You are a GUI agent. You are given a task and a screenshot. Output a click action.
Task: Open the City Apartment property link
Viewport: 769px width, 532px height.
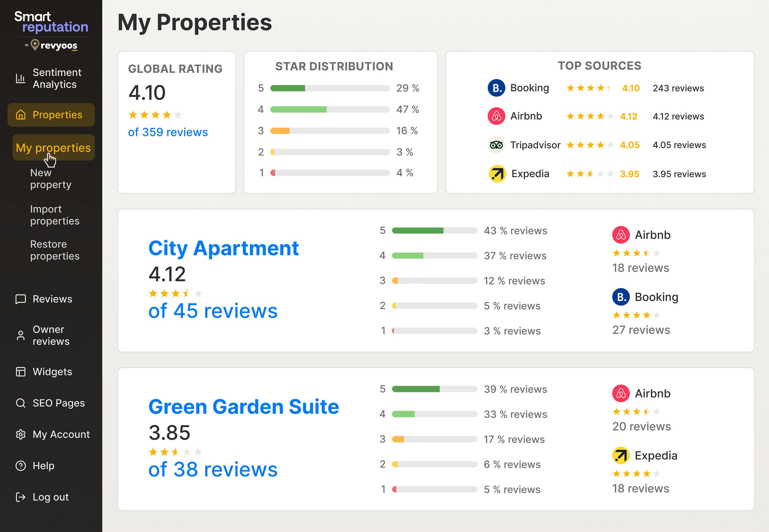pos(223,248)
